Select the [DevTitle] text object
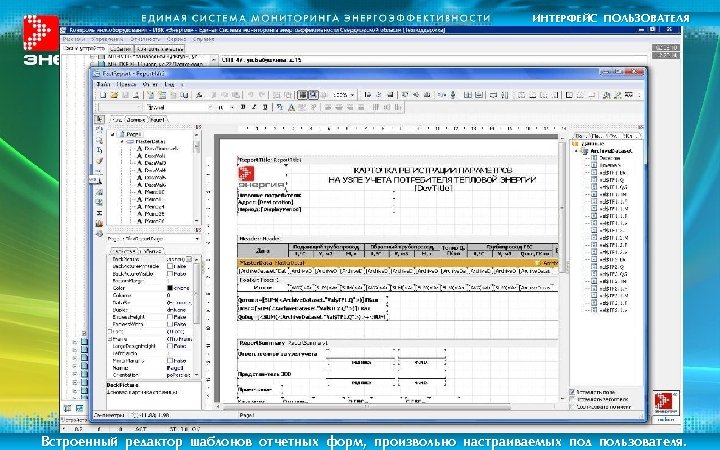This screenshot has height=450, width=720. (433, 188)
